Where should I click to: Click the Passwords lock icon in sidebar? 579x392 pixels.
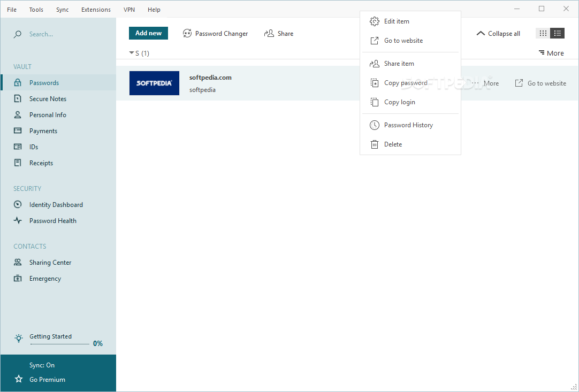(x=17, y=83)
